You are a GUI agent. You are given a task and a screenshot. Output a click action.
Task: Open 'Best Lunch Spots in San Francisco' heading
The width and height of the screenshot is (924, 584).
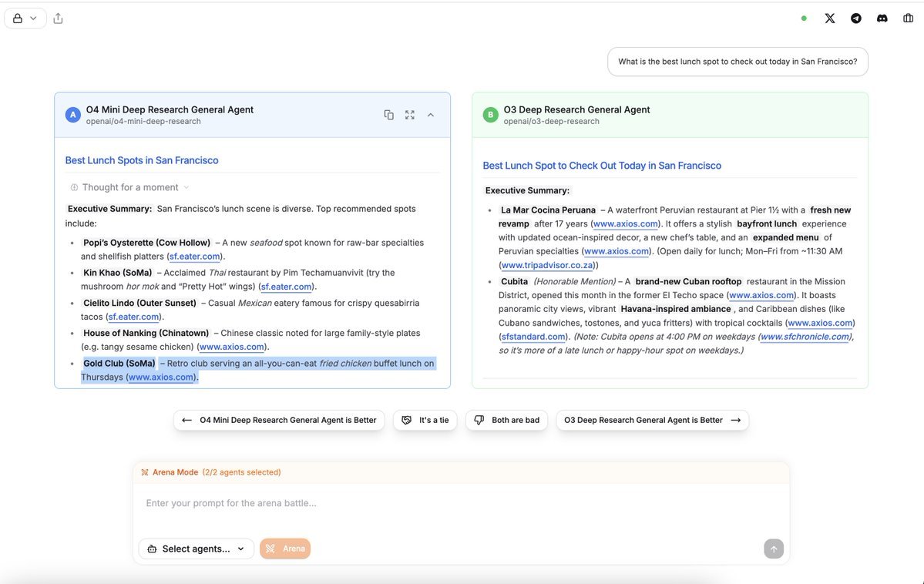pos(142,160)
